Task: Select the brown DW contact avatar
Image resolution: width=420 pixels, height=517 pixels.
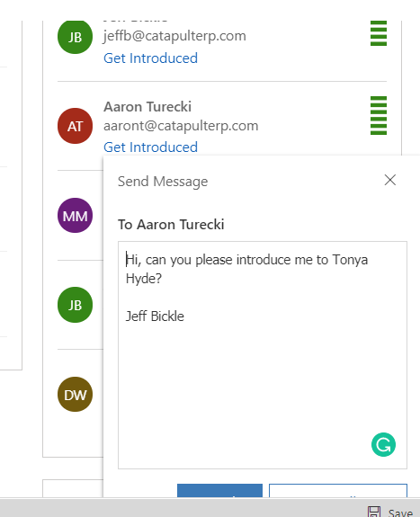Action: pos(75,395)
